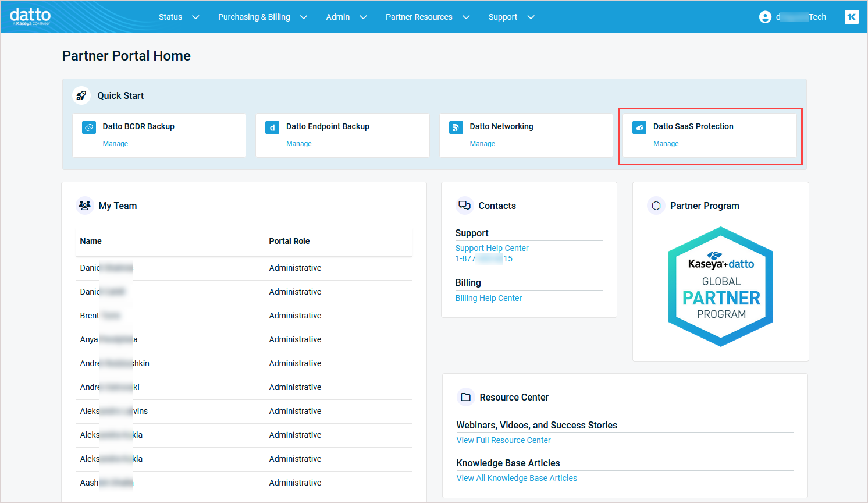This screenshot has height=503, width=868.
Task: Click the Contacts chat bubble icon
Action: point(464,206)
